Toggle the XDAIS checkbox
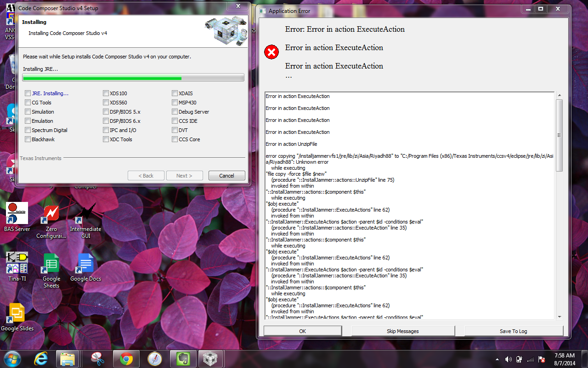Screen dimensions: 588x368 click(x=175, y=93)
